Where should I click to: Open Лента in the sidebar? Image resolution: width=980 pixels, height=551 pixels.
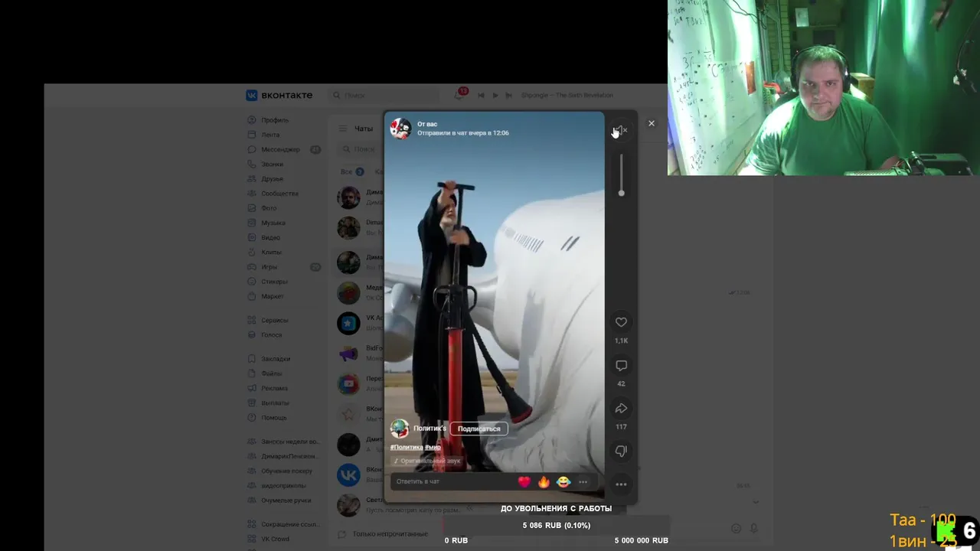point(270,135)
